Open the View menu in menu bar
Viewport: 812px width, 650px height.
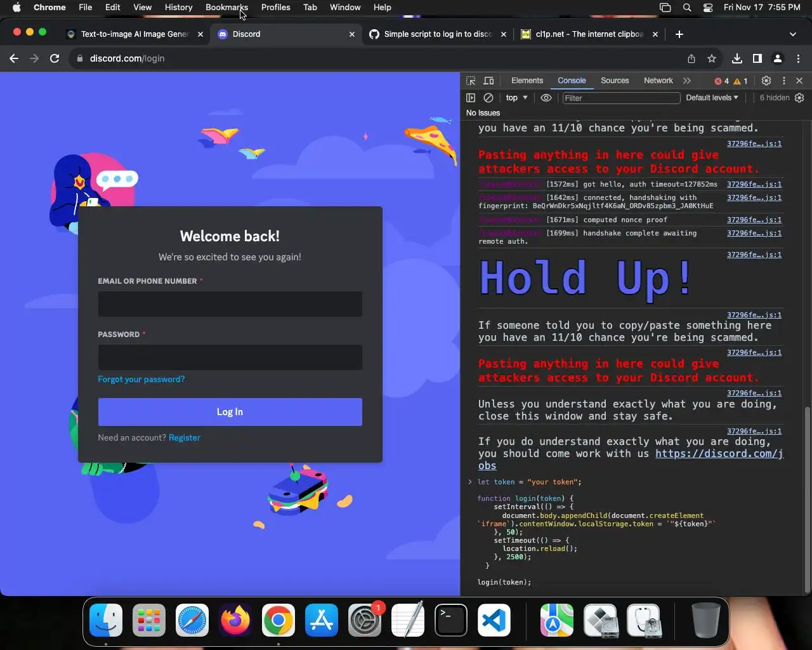pos(142,7)
